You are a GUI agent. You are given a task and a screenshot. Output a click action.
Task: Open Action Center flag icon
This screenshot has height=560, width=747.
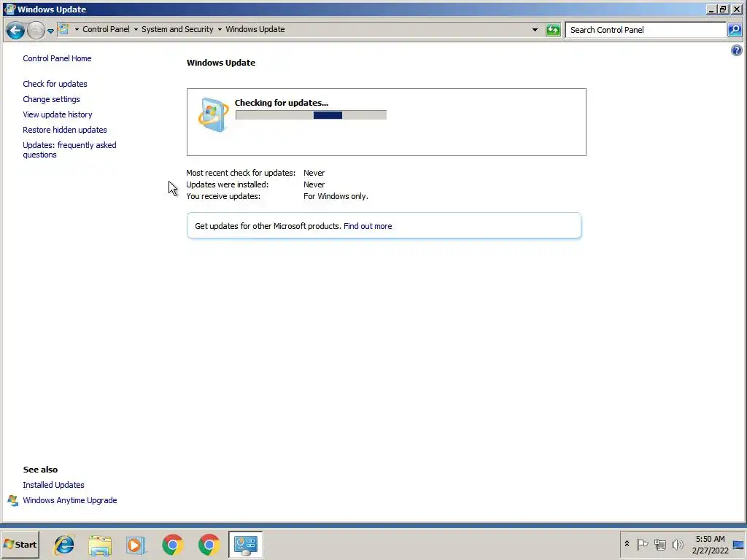(x=642, y=544)
